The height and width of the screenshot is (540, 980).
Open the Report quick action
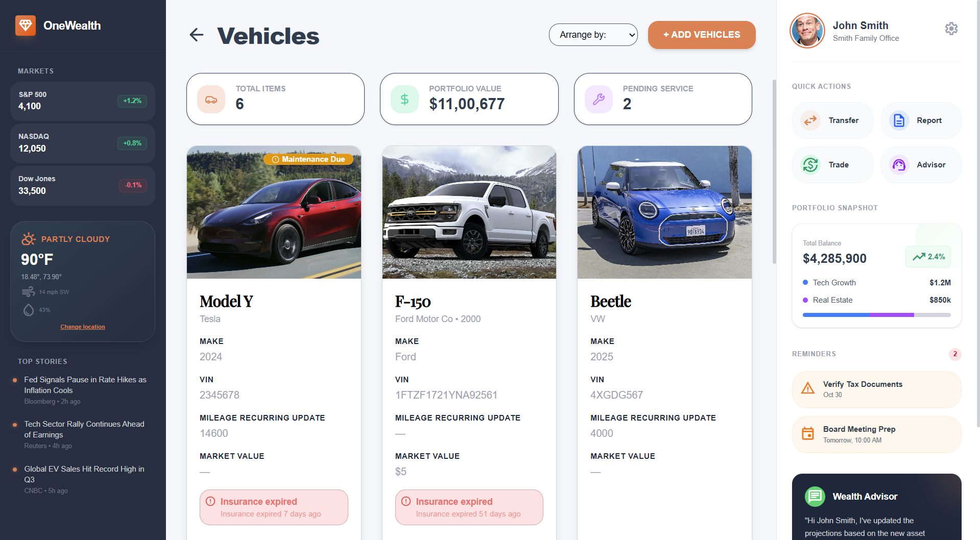tap(921, 120)
